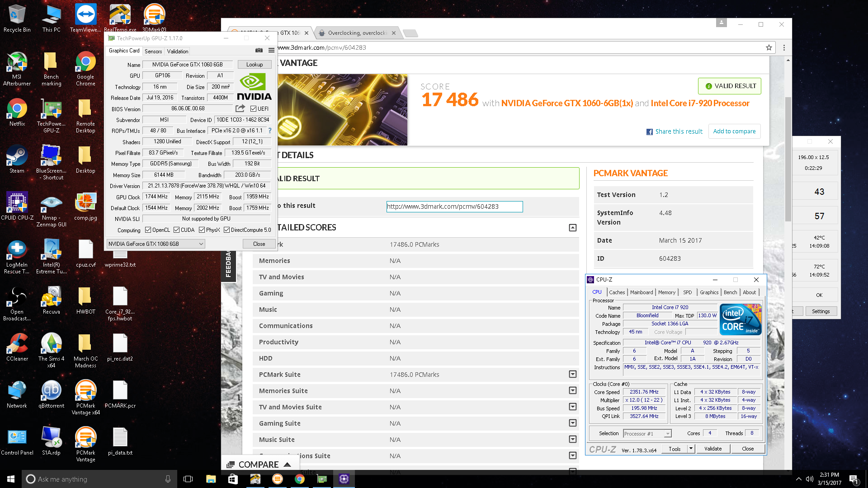Open CPU-Z Bench tab

(x=730, y=292)
